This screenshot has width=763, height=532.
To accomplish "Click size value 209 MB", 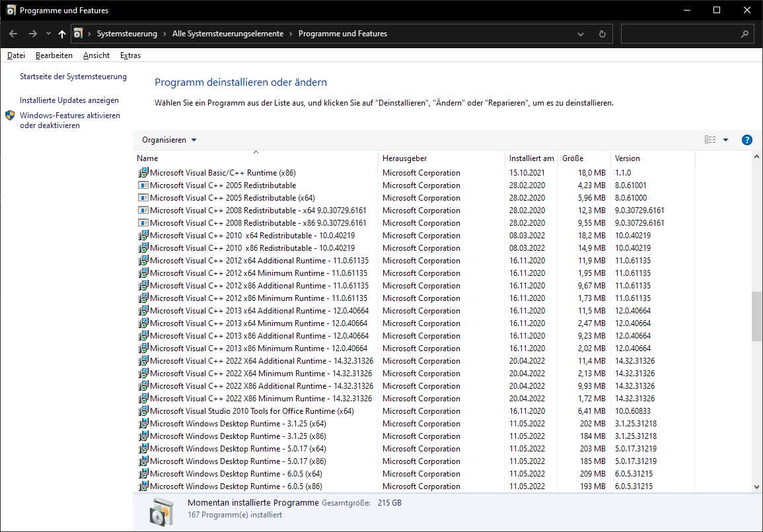I will point(593,474).
